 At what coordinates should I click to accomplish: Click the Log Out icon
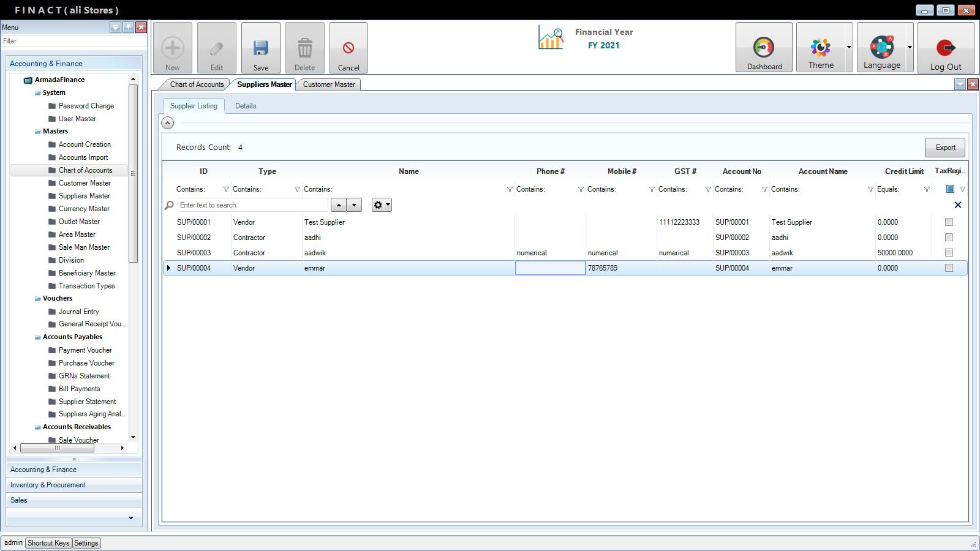[x=945, y=48]
